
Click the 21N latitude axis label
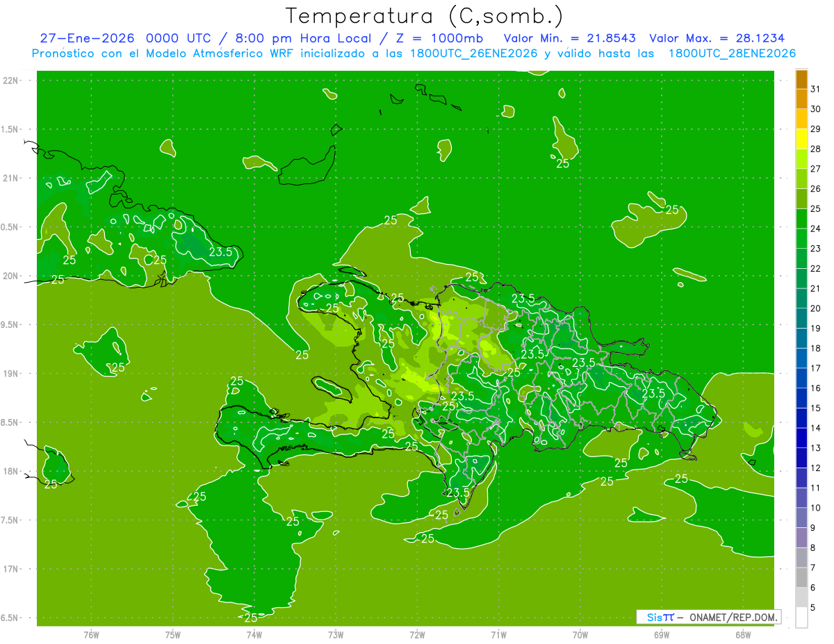(12, 179)
